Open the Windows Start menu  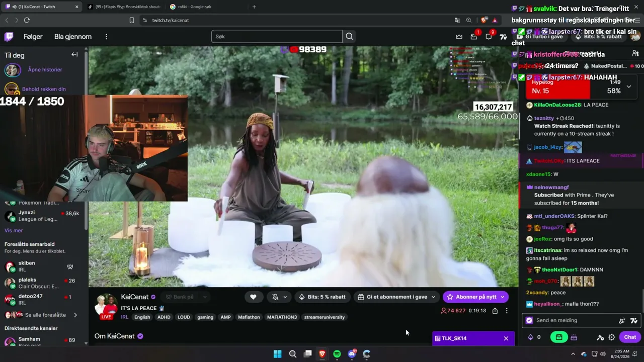[277, 354]
